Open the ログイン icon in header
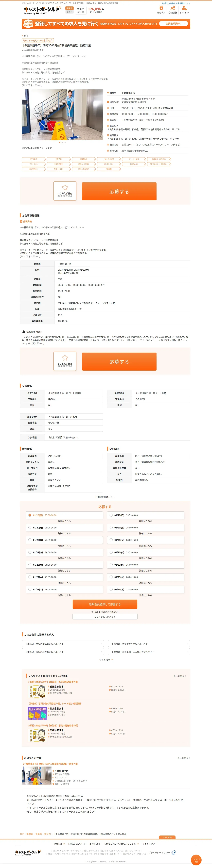The height and width of the screenshot is (868, 212). [x=184, y=9]
